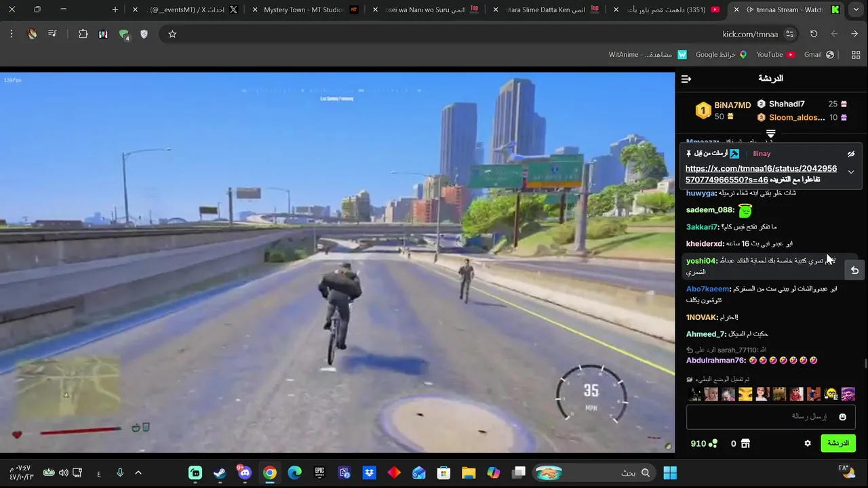Open Steam from the taskbar
The width and height of the screenshot is (868, 488).
click(220, 472)
